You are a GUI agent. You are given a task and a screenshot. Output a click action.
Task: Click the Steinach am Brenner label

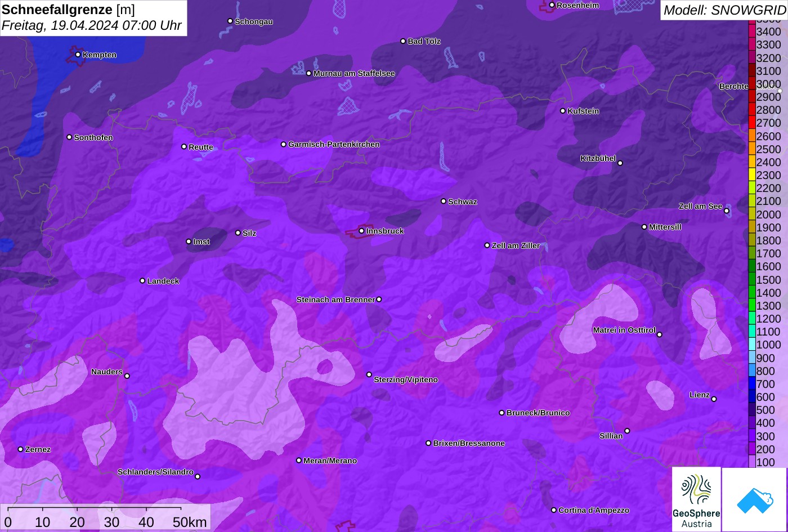[335, 299]
